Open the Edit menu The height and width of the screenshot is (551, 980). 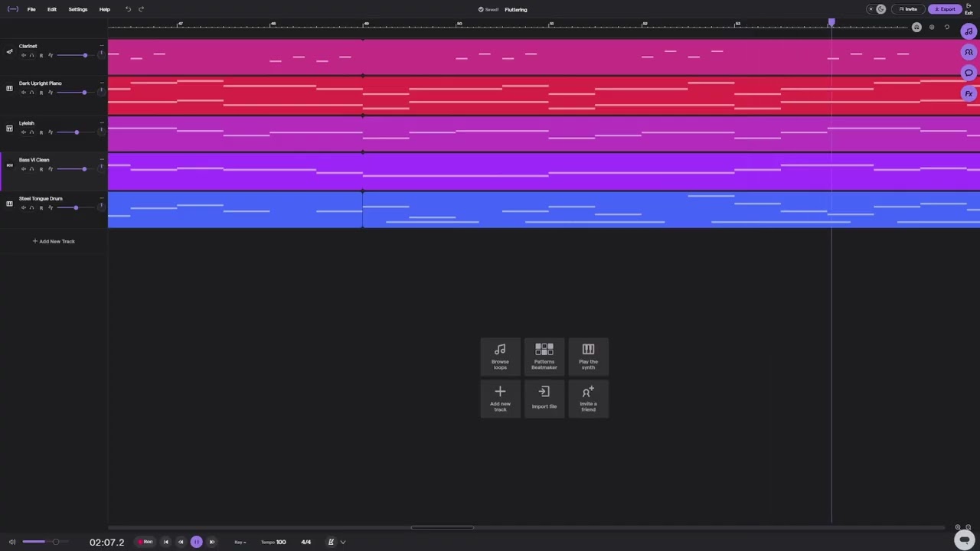coord(52,9)
